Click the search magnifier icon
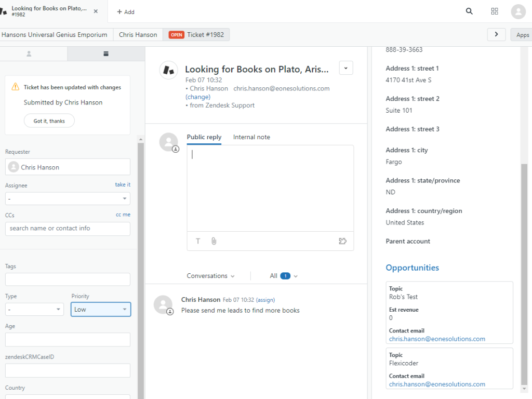The width and height of the screenshot is (532, 399). (469, 11)
